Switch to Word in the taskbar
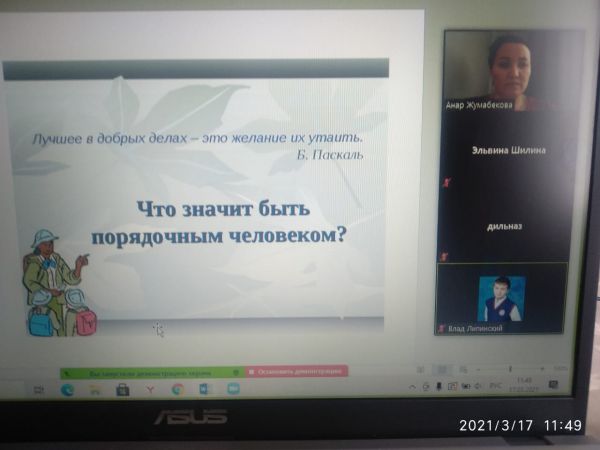This screenshot has width=600, height=450. 204,389
